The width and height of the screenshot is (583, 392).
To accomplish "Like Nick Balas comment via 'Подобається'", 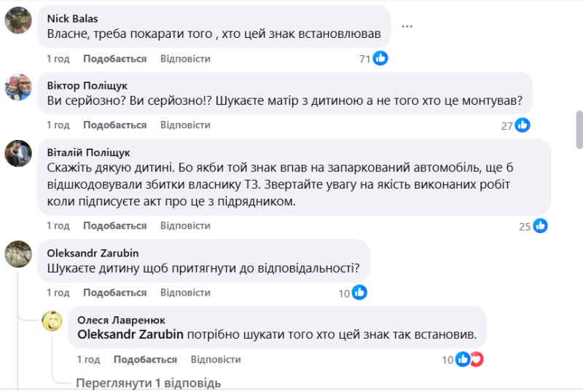I will point(114,58).
